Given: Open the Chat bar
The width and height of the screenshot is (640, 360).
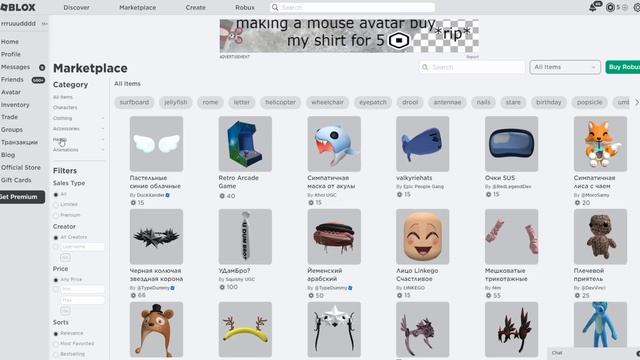Looking at the screenshot, I should click(593, 353).
